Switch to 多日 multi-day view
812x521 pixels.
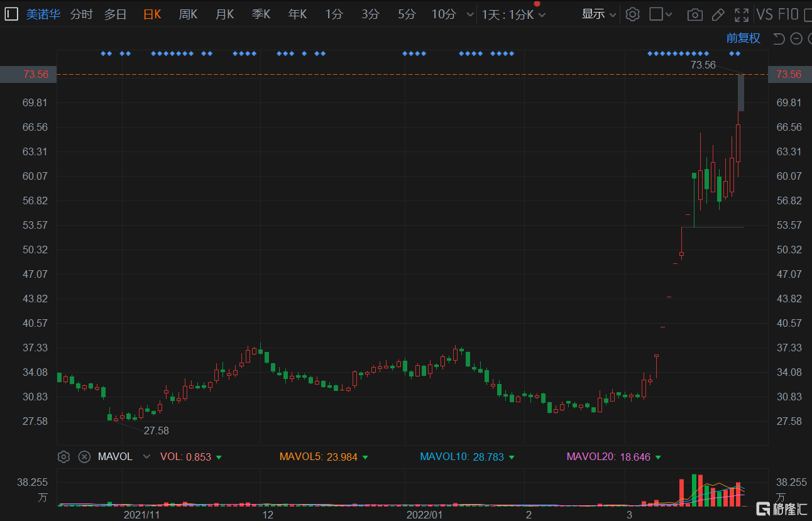116,14
